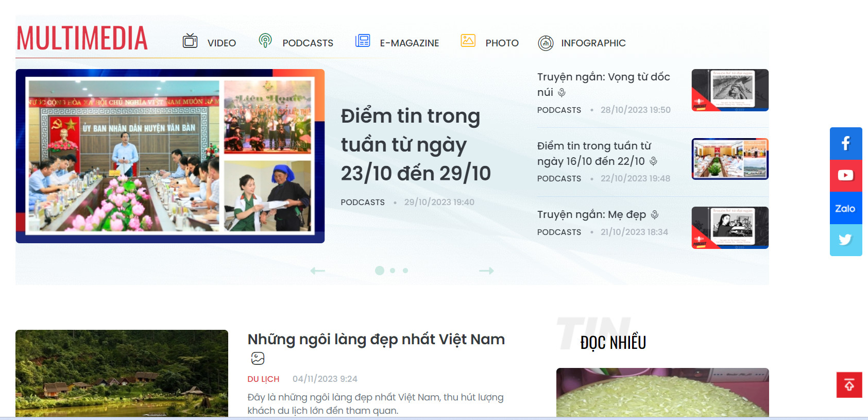Click the Infographic chart icon
This screenshot has width=868, height=420.
(x=546, y=43)
